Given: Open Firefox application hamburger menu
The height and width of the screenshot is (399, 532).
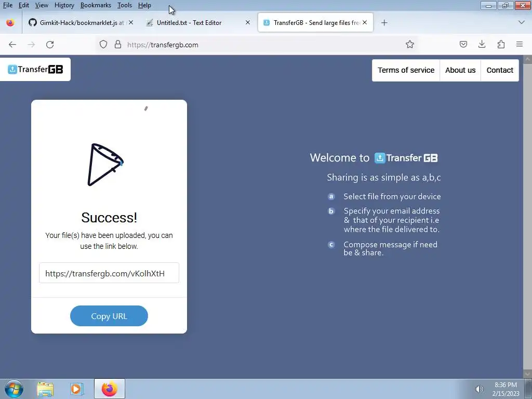Looking at the screenshot, I should (520, 44).
